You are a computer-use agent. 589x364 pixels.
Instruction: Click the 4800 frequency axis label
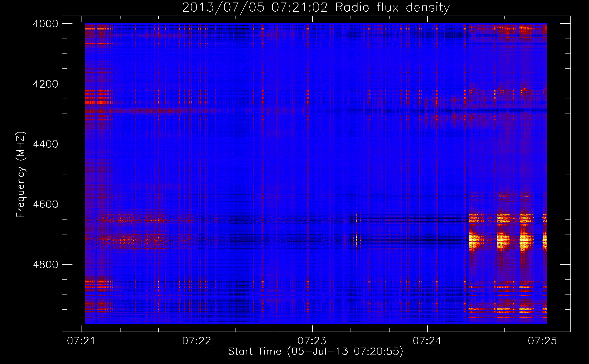(x=46, y=264)
